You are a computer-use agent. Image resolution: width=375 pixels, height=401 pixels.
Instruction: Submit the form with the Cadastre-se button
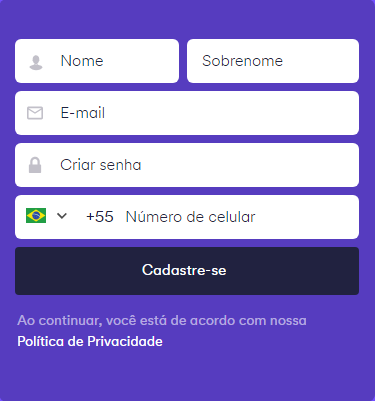[187, 271]
